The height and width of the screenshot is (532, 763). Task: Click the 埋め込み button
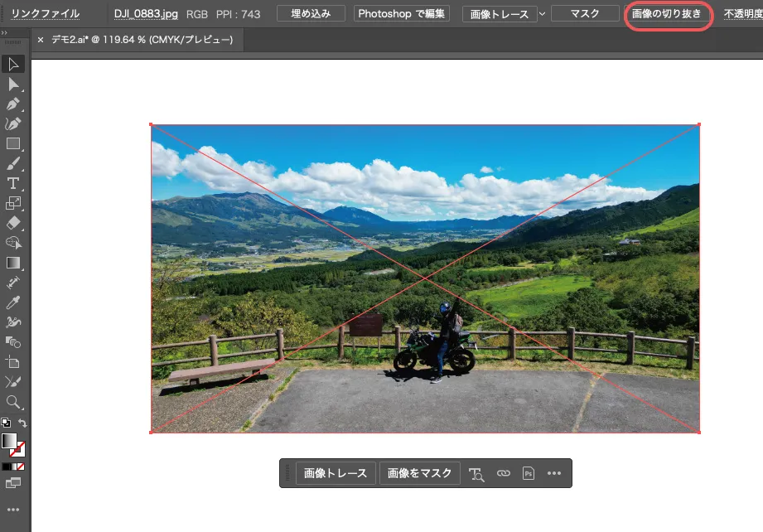click(x=311, y=14)
